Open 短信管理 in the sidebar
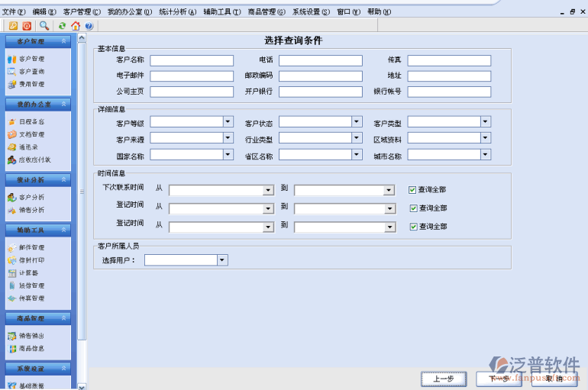 [x=26, y=285]
